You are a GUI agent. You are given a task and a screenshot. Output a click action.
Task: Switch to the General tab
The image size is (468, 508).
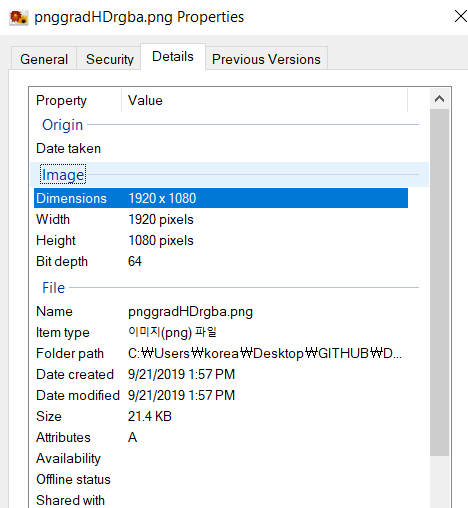pyautogui.click(x=44, y=59)
